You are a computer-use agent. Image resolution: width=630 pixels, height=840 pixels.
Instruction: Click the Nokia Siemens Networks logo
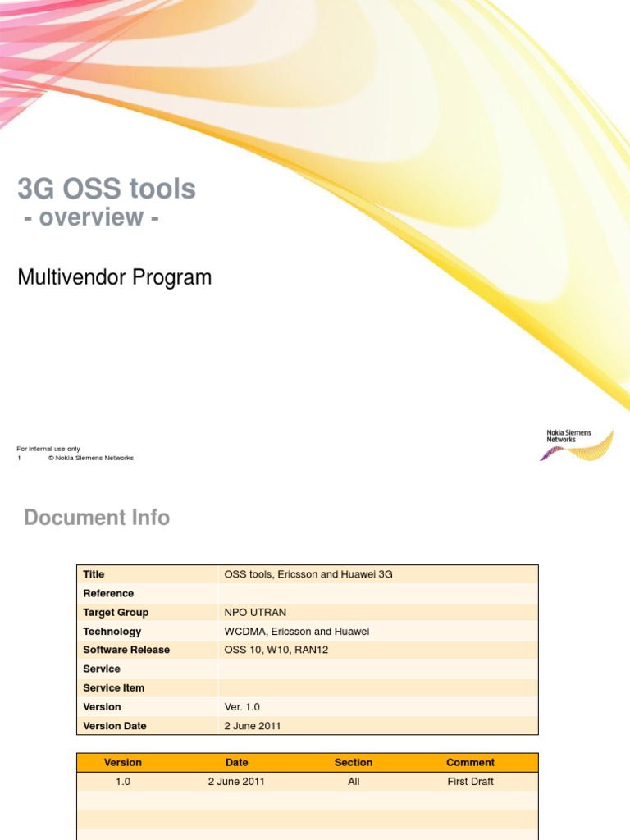tap(577, 445)
